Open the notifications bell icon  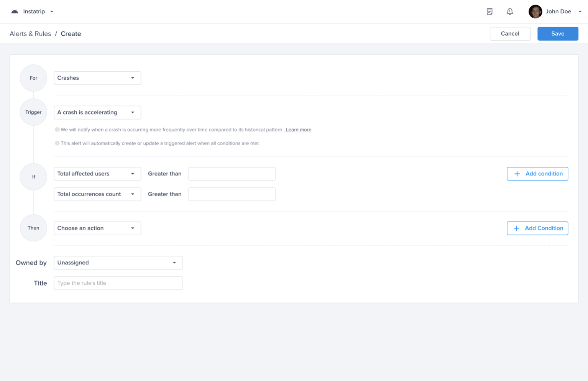click(x=509, y=11)
